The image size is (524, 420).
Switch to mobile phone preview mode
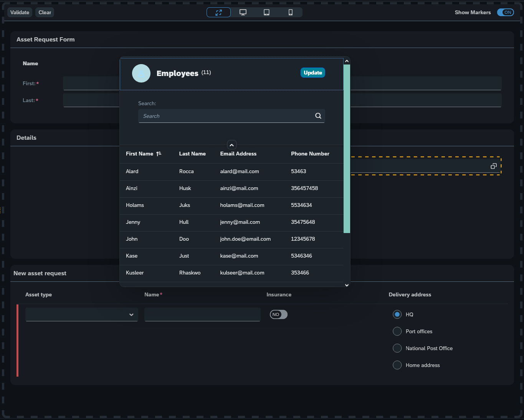[290, 12]
